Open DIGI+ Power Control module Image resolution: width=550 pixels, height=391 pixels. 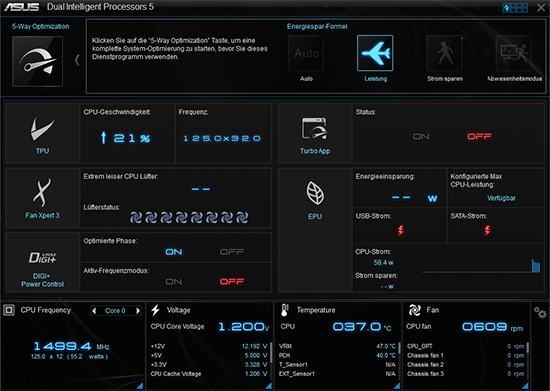(x=42, y=262)
